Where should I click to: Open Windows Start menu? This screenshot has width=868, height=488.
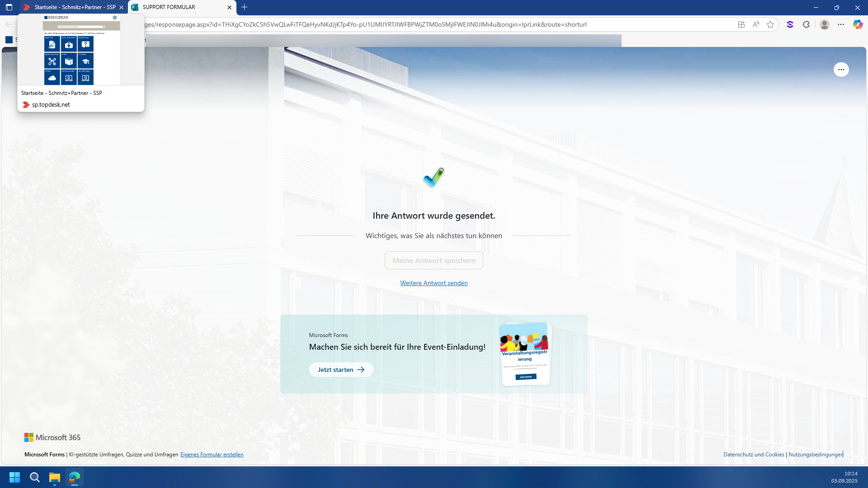14,477
